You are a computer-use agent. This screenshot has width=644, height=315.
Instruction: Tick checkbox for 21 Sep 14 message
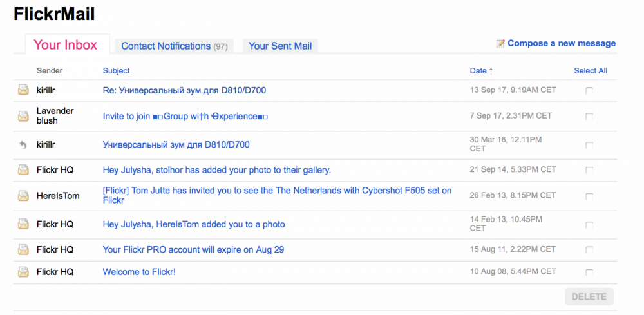tap(589, 170)
